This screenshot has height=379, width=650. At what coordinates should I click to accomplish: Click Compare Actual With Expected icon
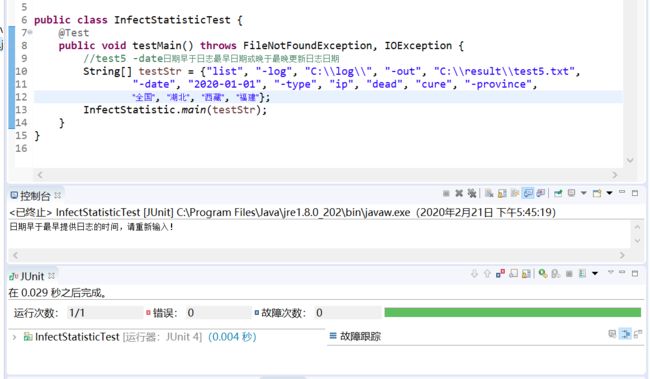[x=638, y=334]
